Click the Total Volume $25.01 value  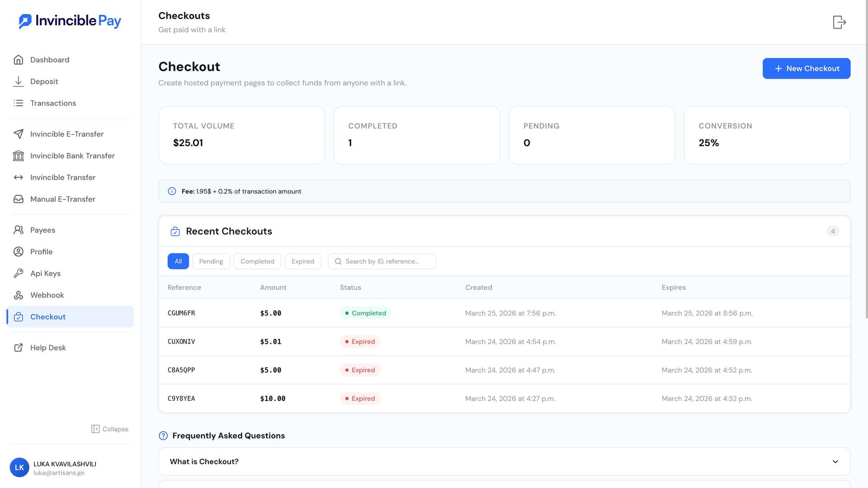tap(188, 143)
